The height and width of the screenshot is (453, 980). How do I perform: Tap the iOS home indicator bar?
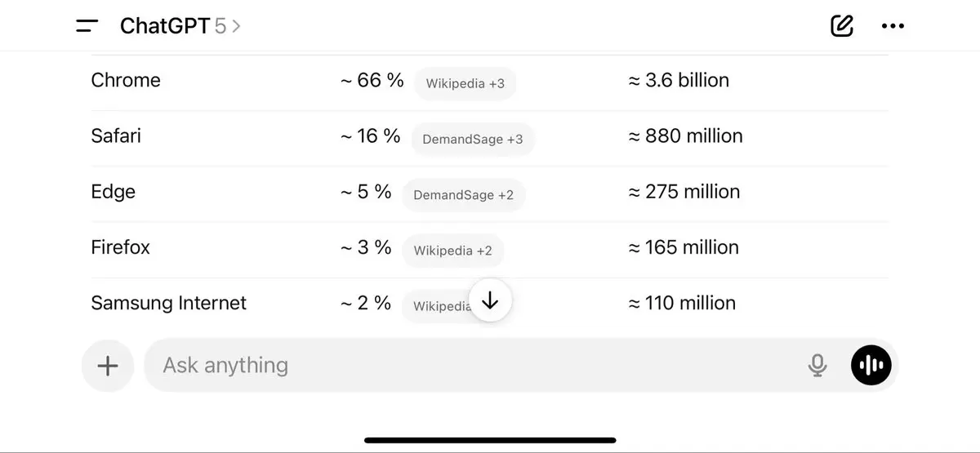click(490, 441)
